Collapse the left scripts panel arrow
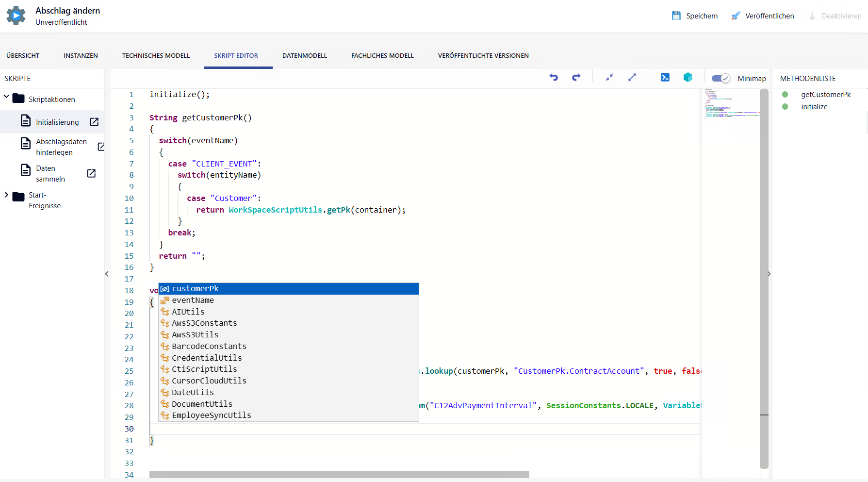The width and height of the screenshot is (868, 482). [x=107, y=274]
